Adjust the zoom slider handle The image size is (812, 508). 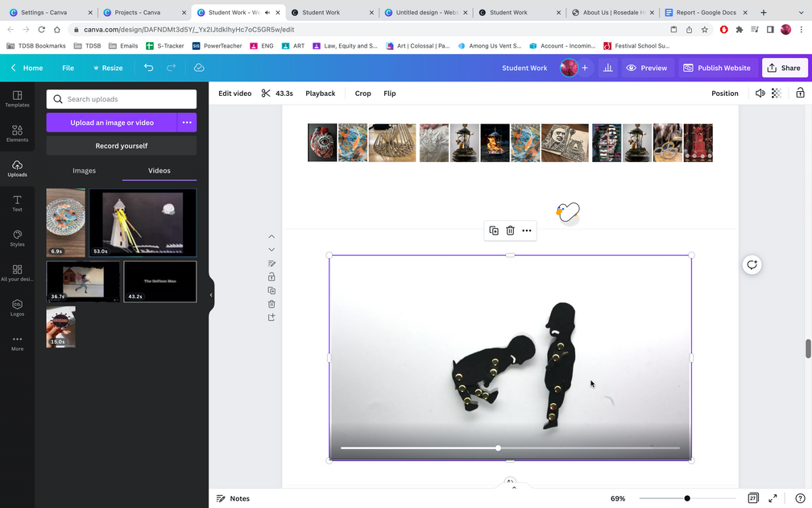687,498
